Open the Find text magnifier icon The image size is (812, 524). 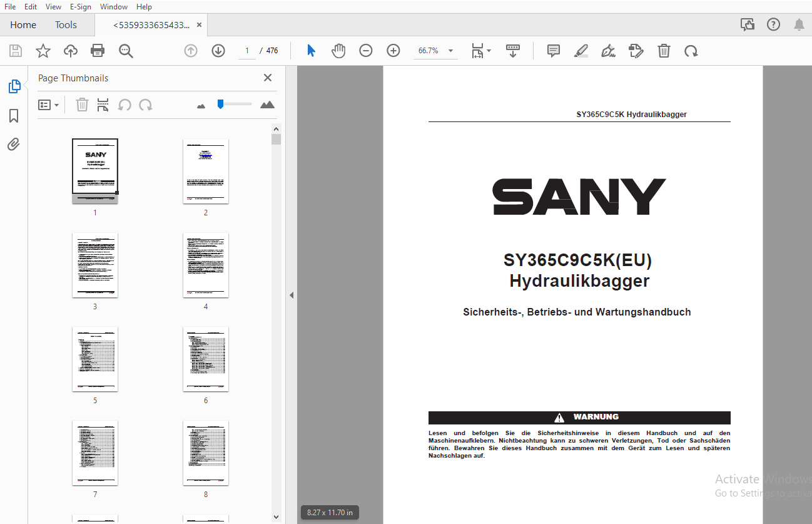point(126,51)
